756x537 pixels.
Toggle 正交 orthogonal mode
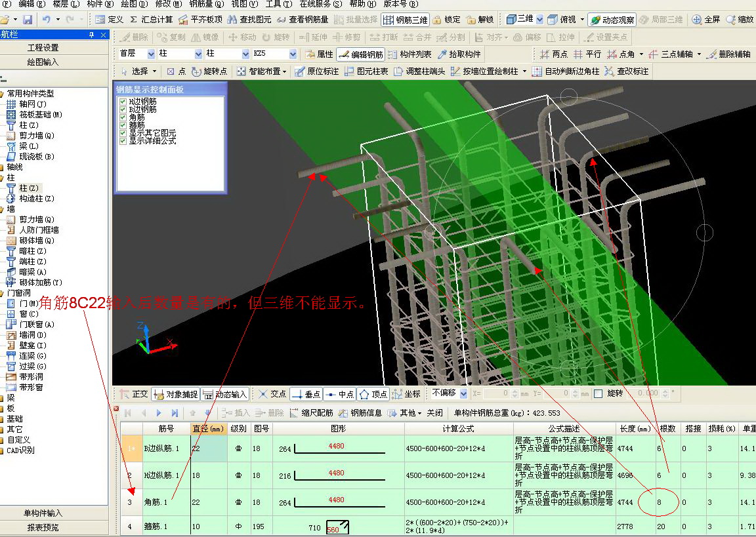click(135, 394)
